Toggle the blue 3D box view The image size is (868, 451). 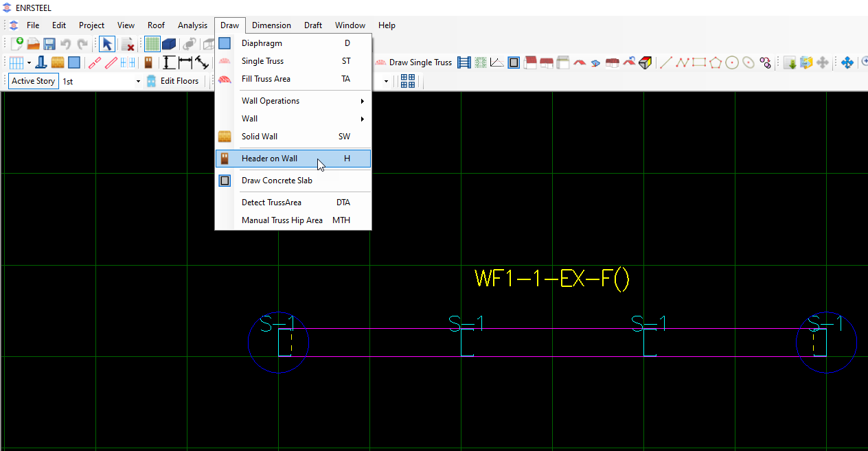tap(169, 44)
